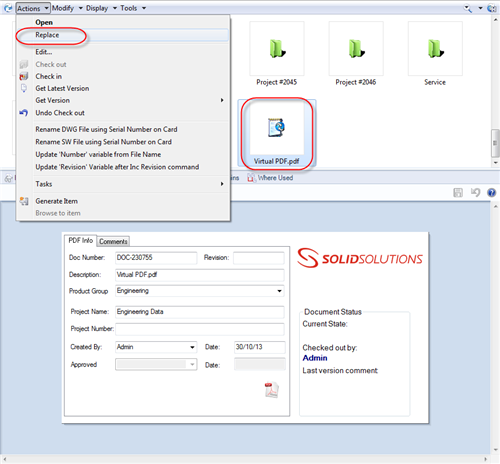The height and width of the screenshot is (464, 500).
Task: Click the SolidSolutions logo
Action: 360,258
